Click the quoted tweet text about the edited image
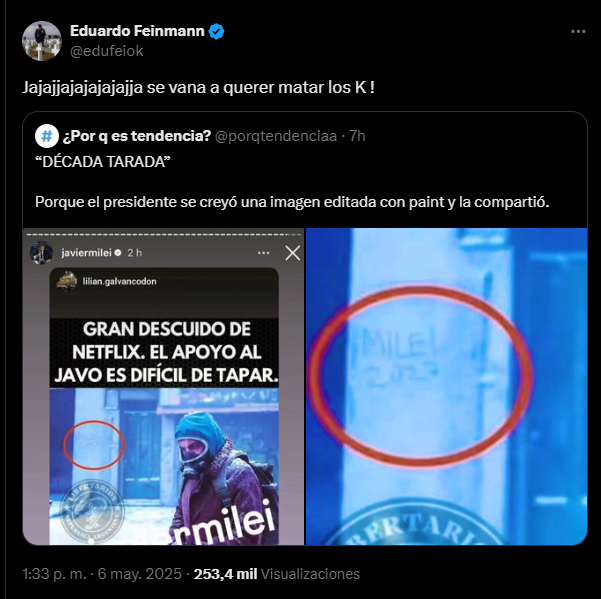The image size is (601, 599). [x=292, y=202]
